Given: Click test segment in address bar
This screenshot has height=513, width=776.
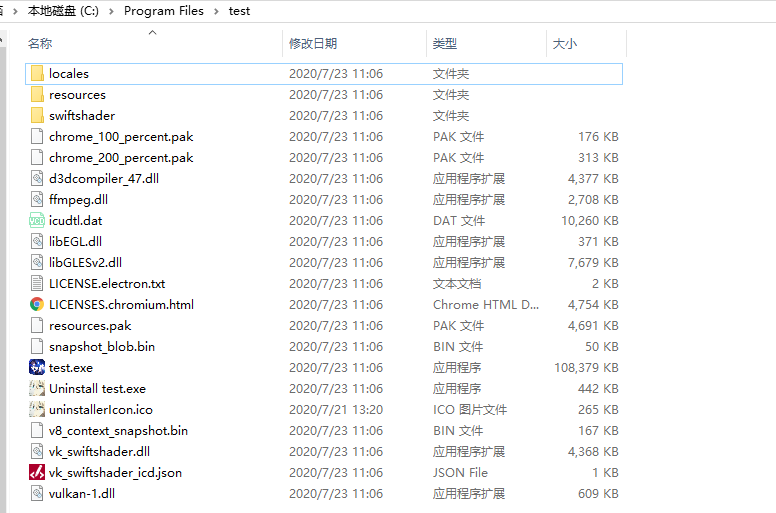Looking at the screenshot, I should (x=239, y=11).
